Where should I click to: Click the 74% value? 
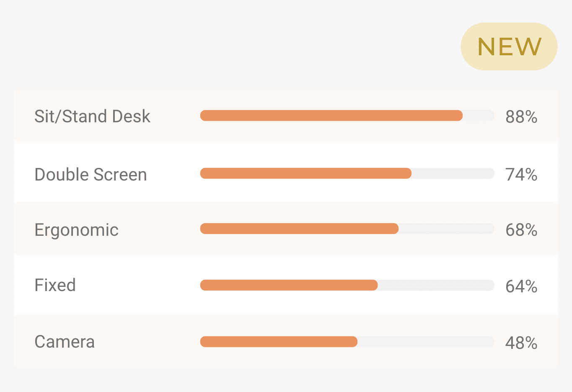pos(521,175)
